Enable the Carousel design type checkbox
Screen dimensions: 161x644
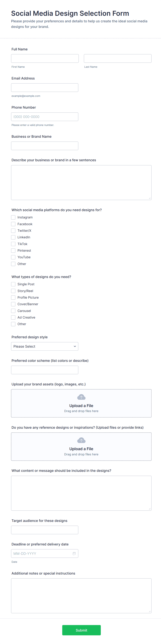pyautogui.click(x=13, y=311)
